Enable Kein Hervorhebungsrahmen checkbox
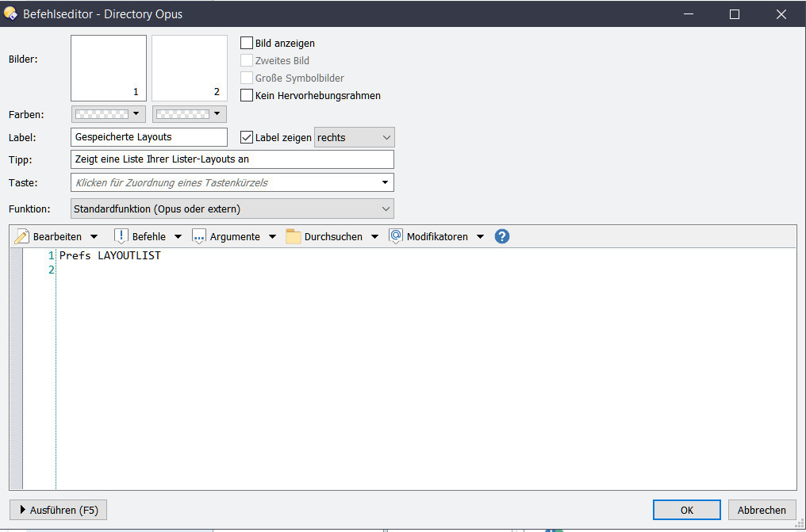Viewport: 806px width, 532px height. (x=247, y=95)
